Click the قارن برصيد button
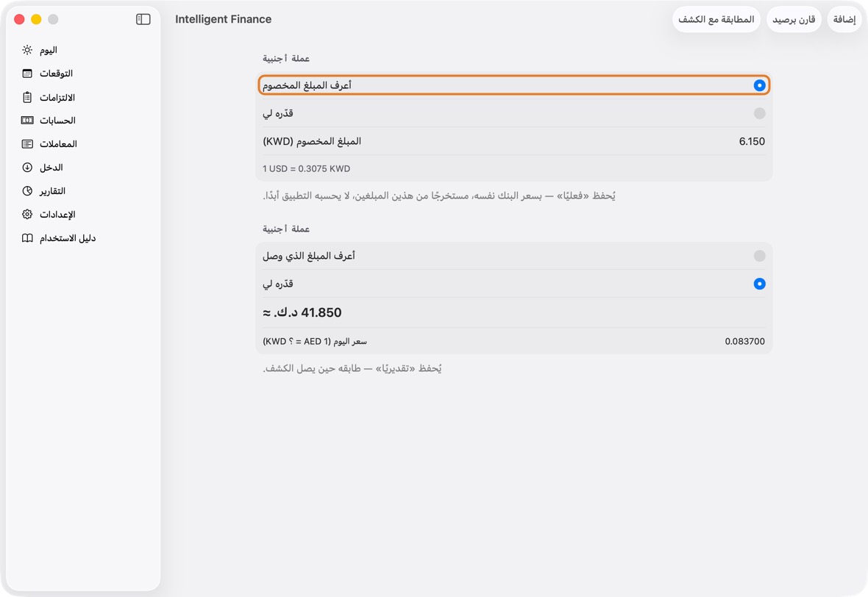This screenshot has height=597, width=868. coord(794,19)
